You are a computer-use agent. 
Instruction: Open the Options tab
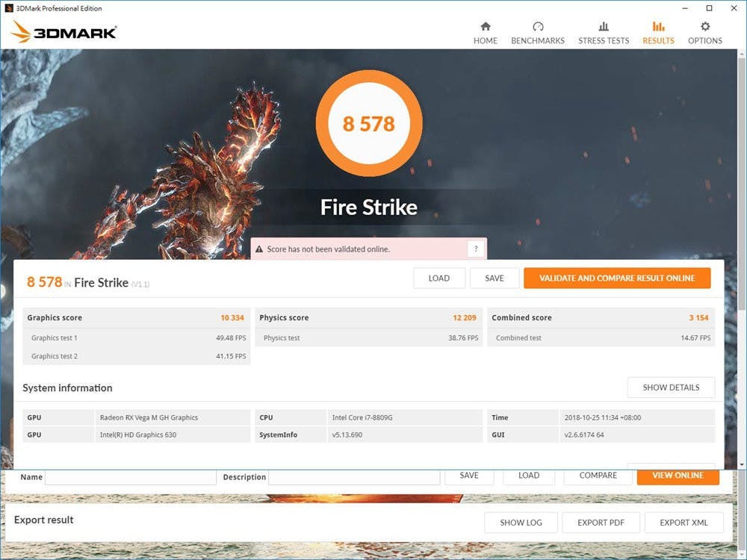tap(704, 33)
